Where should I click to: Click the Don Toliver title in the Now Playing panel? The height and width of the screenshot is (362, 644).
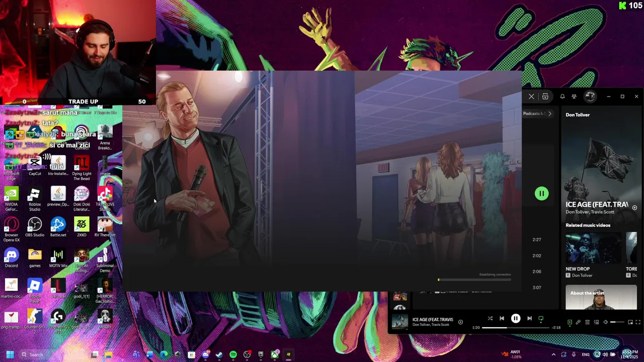tap(578, 115)
